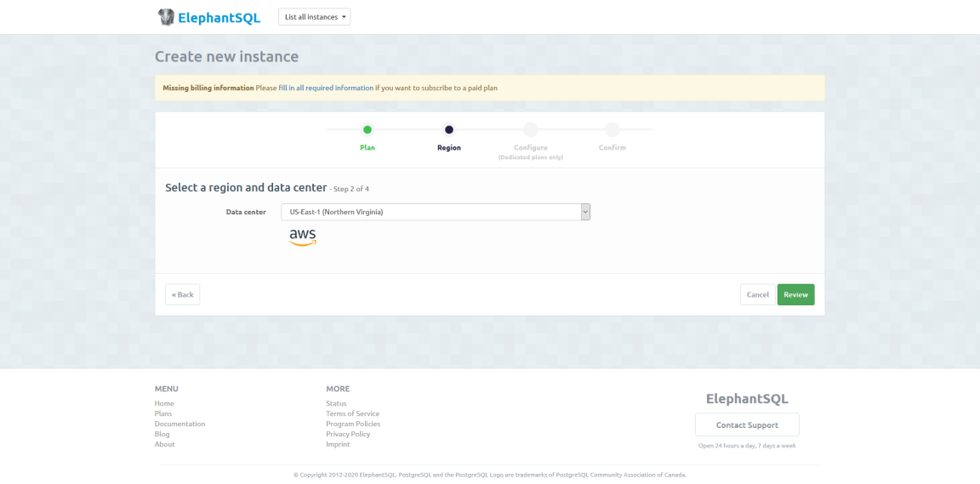Screen dimensions: 980x484
Task: Click the Contact Support button
Action: point(747,424)
